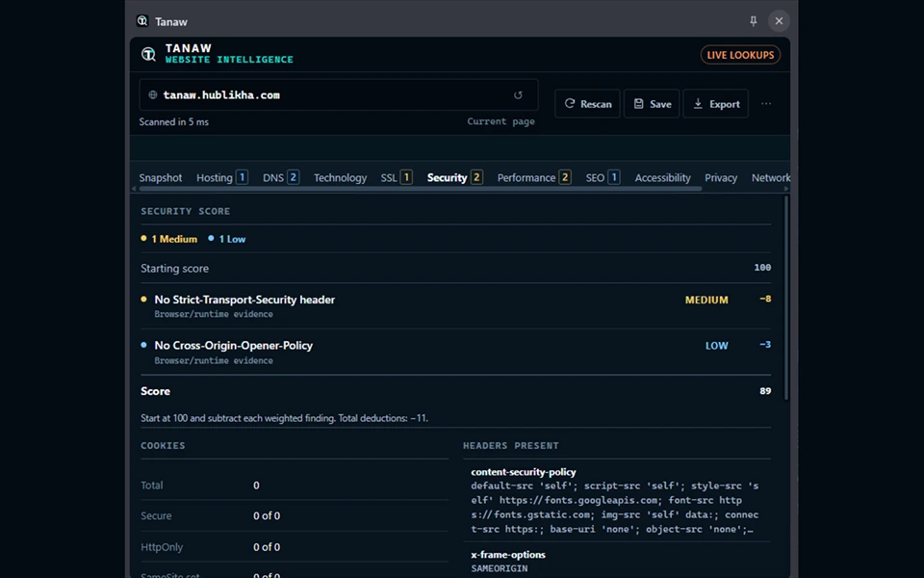Click the final Score value 89
924x578 pixels.
(765, 391)
